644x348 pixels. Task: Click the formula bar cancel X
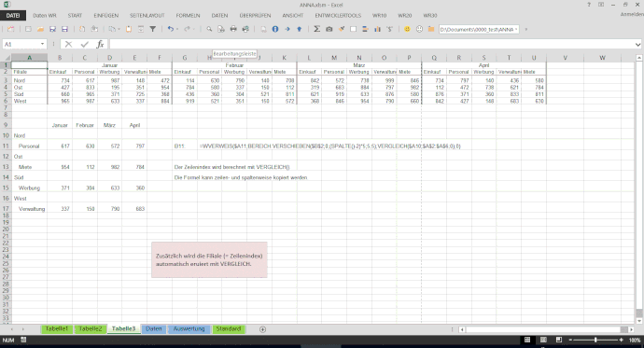[68, 45]
